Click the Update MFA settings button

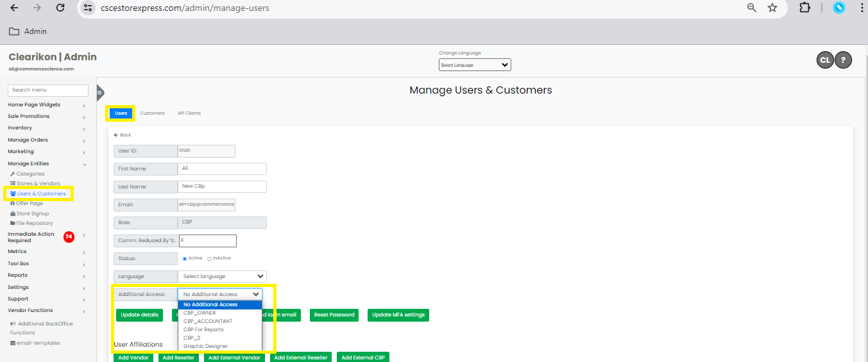point(398,315)
